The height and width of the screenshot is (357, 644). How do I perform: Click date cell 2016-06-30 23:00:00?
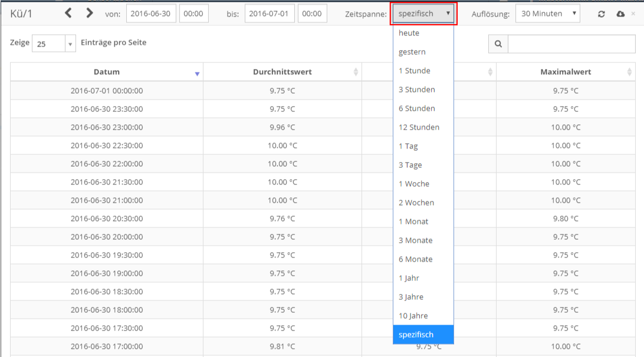coord(107,127)
